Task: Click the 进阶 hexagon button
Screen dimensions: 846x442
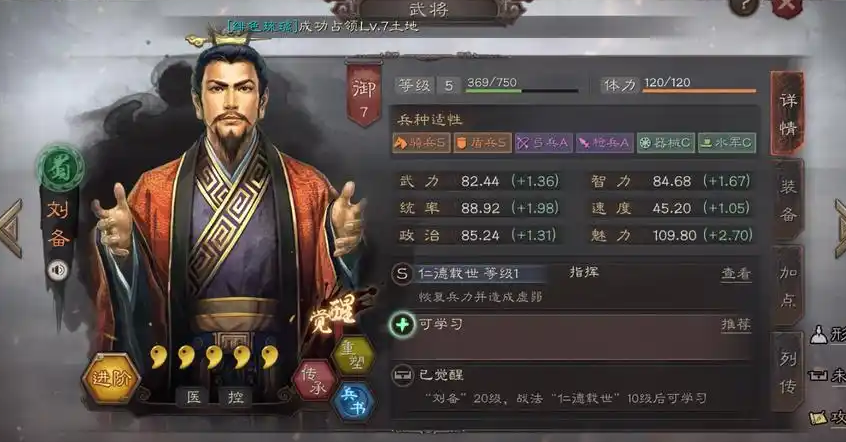Action: pos(111,378)
